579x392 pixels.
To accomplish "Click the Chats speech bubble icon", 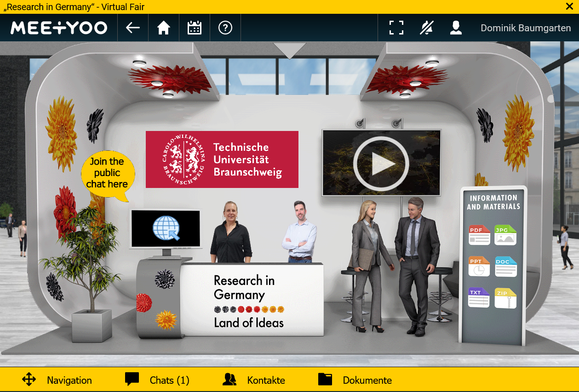I will [x=132, y=379].
